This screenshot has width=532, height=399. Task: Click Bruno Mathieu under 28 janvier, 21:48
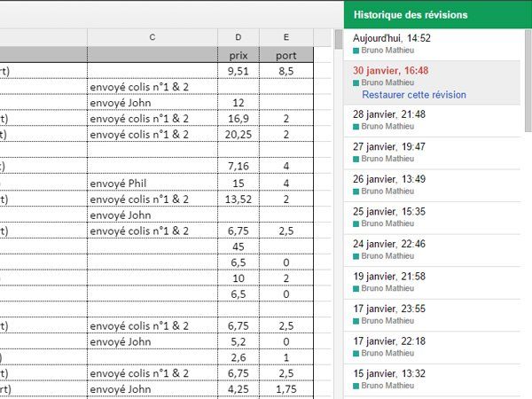(x=387, y=126)
